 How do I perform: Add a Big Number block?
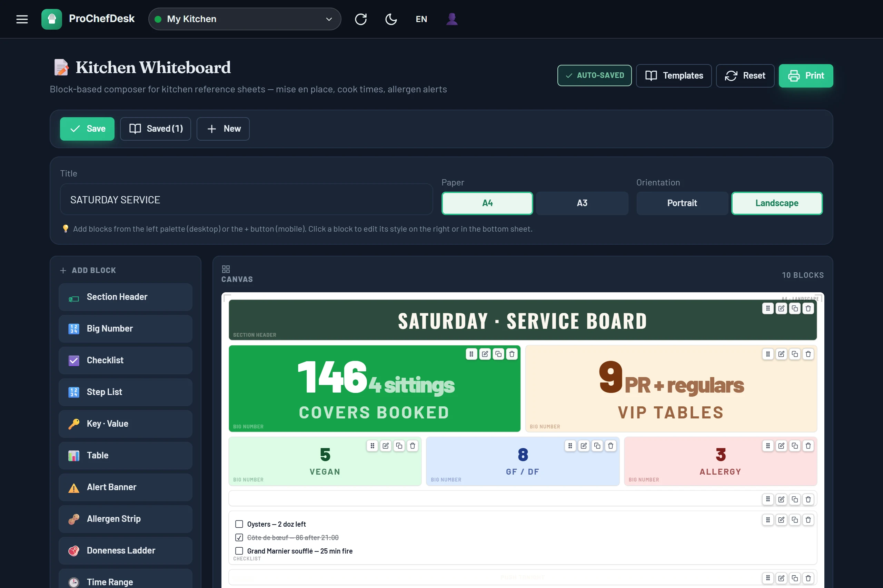[125, 329]
